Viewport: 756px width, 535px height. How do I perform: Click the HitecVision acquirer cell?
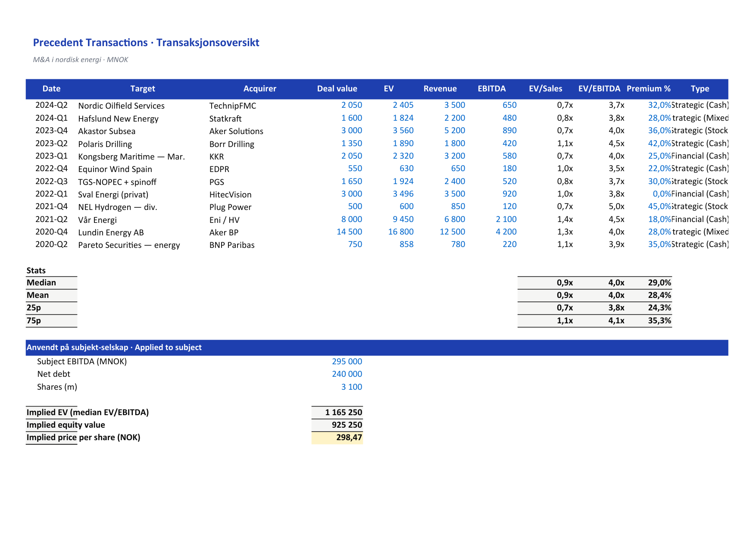230,194
